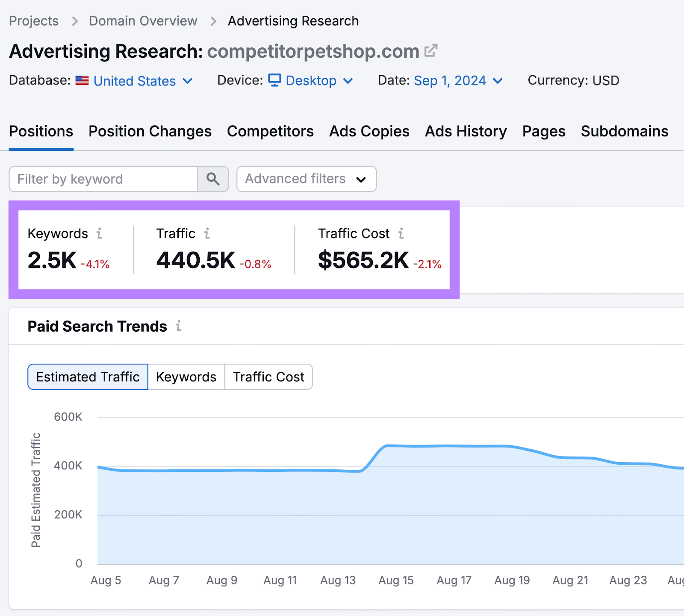Expand the Advanced filters panel
684x616 pixels.
tap(306, 179)
